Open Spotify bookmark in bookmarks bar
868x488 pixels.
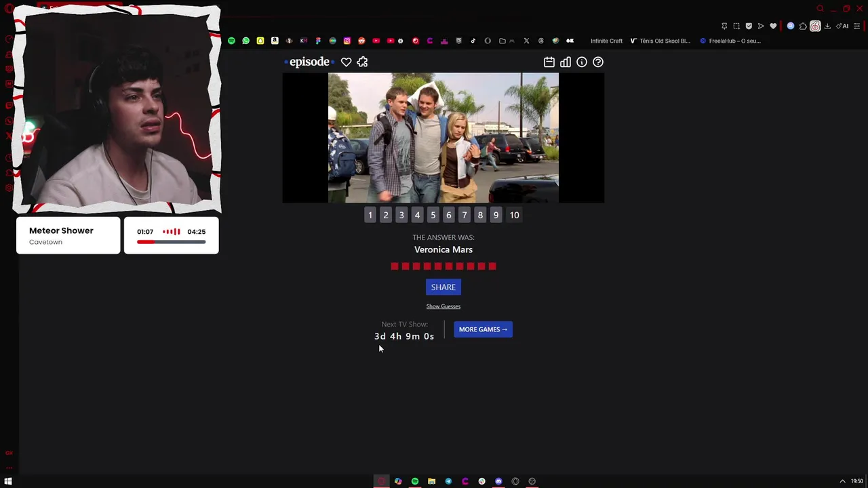tap(231, 41)
